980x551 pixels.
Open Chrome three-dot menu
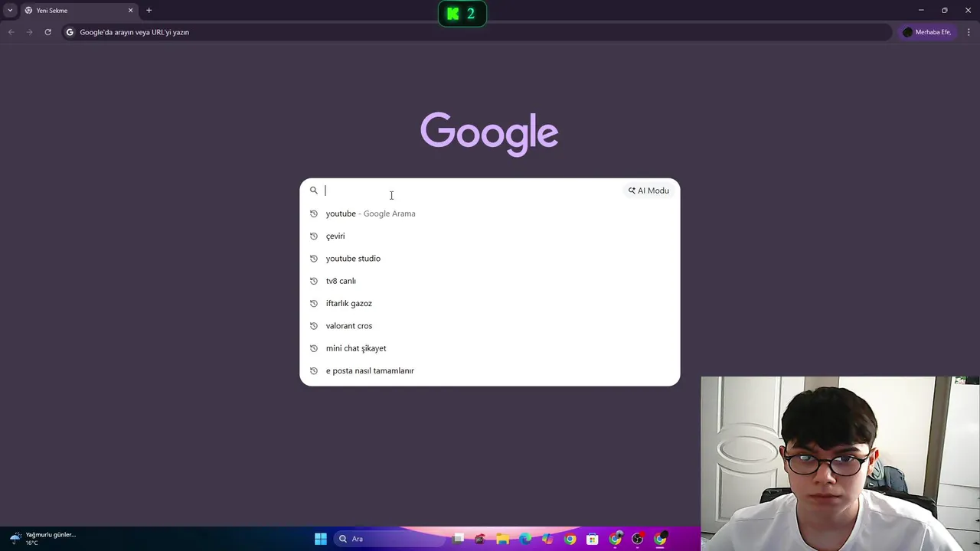point(969,32)
